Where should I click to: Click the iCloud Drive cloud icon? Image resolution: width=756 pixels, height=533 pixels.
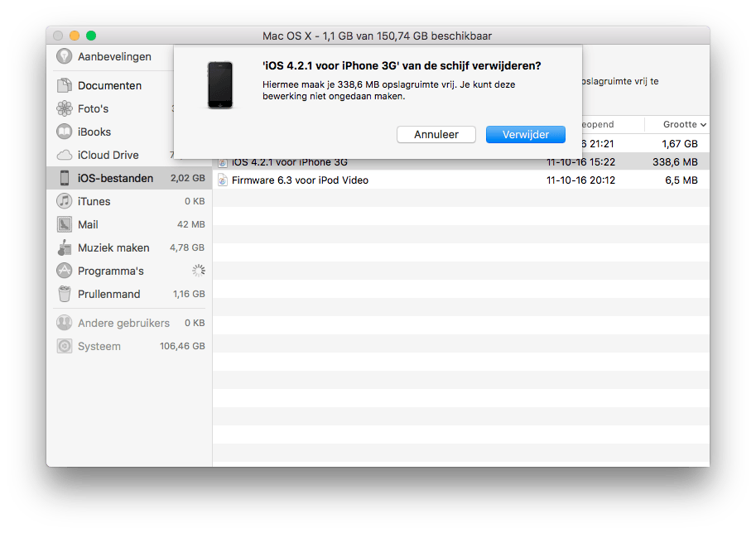(x=64, y=155)
